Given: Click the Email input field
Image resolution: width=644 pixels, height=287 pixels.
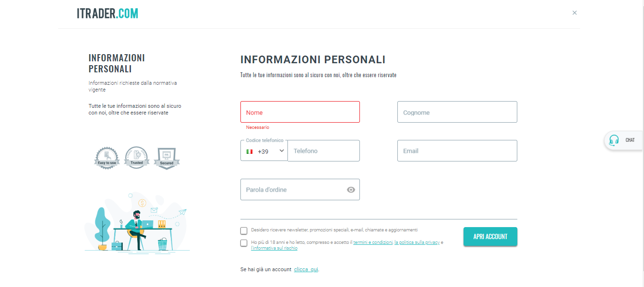Looking at the screenshot, I should pos(457,150).
